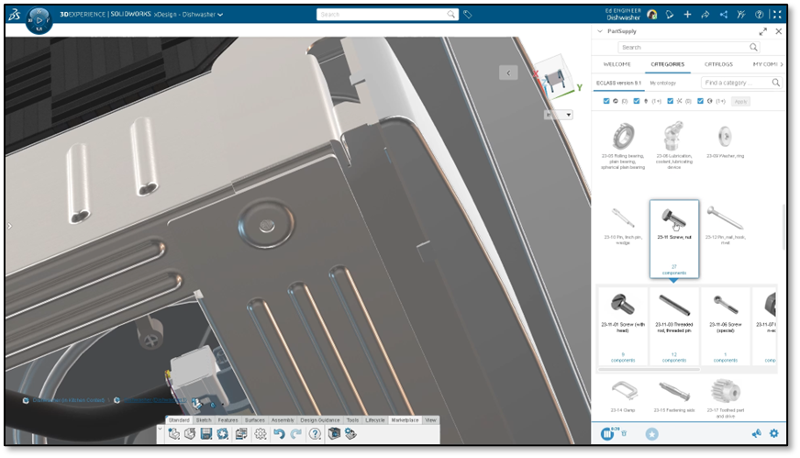Open the Help question mark in bottom toolbar
This screenshot has height=458, width=800.
(315, 434)
